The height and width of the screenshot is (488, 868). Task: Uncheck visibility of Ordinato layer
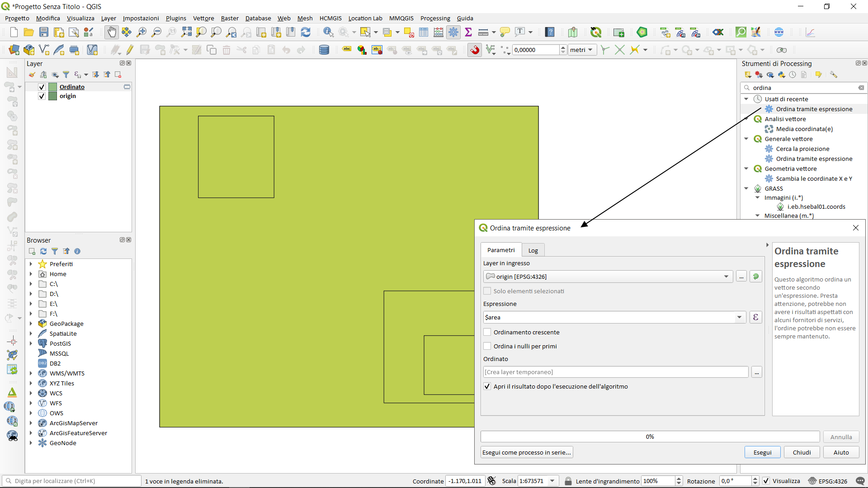pyautogui.click(x=42, y=87)
